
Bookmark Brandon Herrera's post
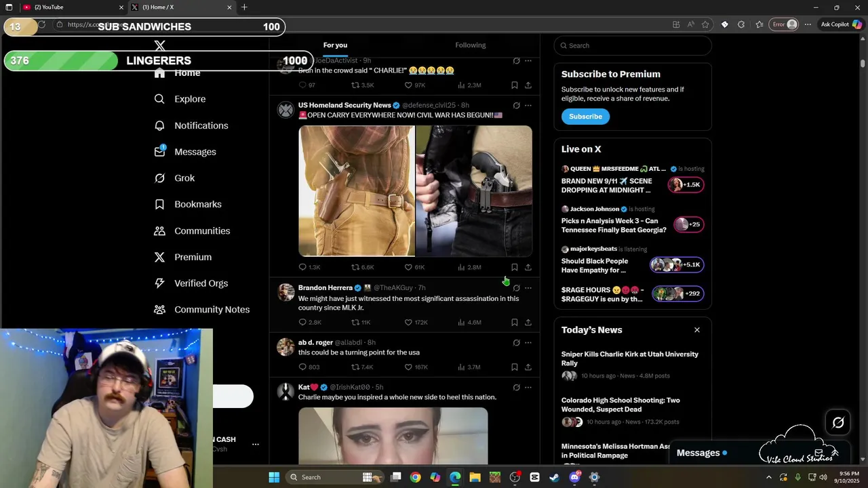(514, 323)
